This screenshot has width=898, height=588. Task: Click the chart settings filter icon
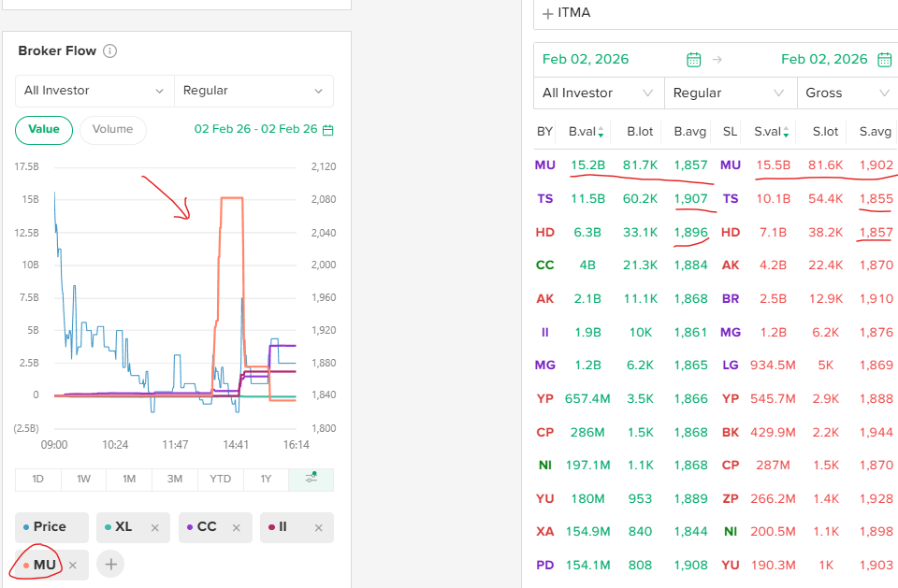[311, 480]
